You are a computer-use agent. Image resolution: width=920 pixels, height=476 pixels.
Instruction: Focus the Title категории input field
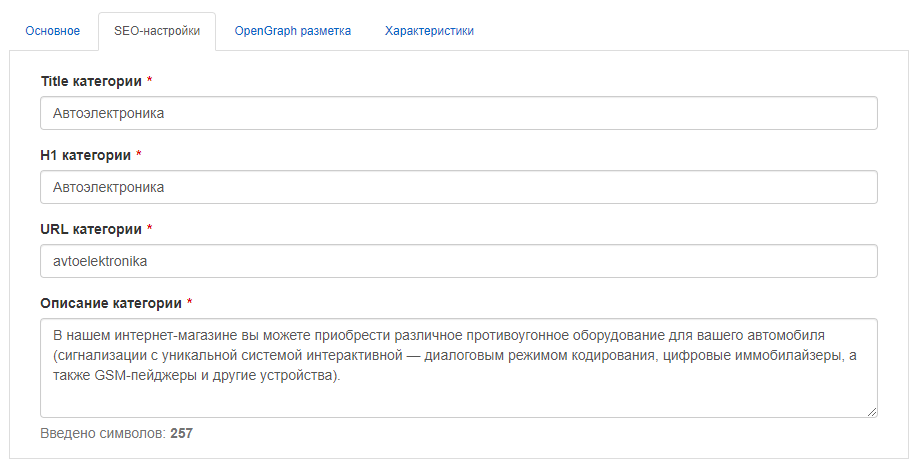click(x=459, y=113)
